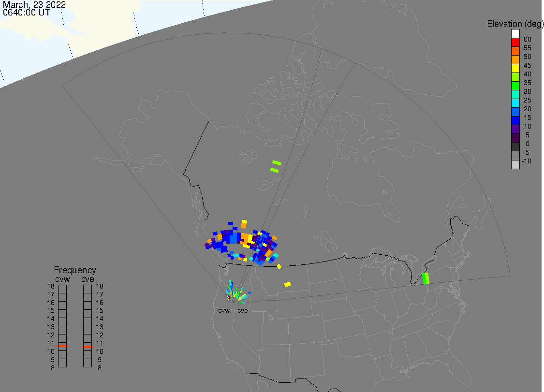Click the top cell of cvw frequency bar
Viewport: 544px width, 392px height.
click(62, 289)
